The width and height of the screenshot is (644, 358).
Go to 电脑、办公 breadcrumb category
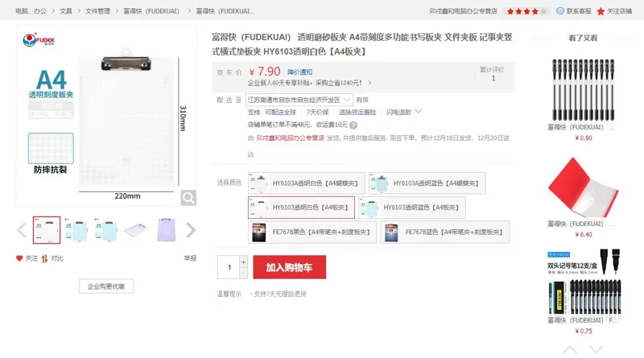(31, 11)
